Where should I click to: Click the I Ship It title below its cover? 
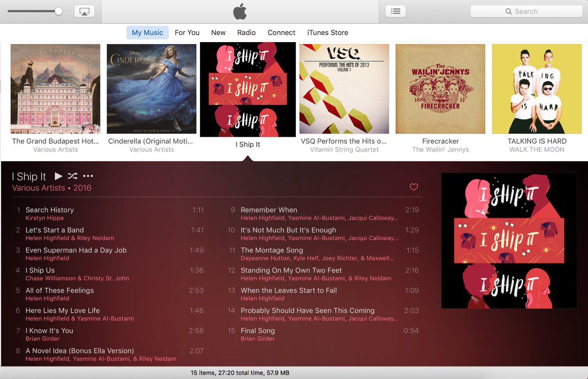248,145
